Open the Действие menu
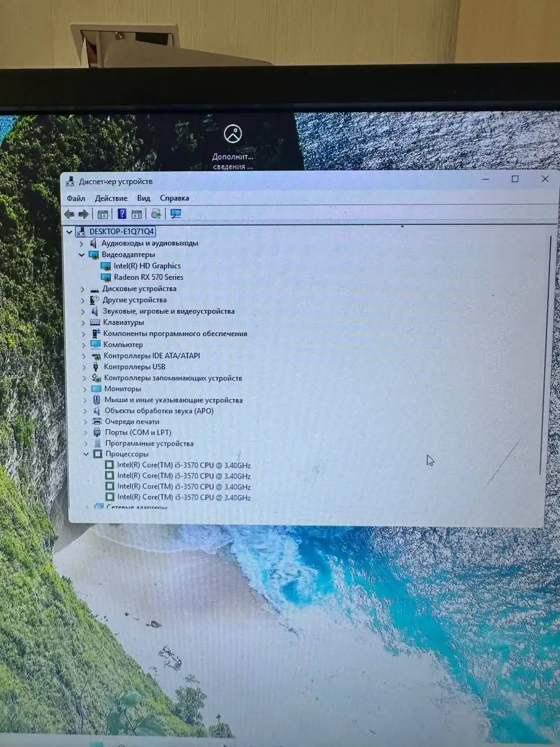Viewport: 560px width, 747px height. [x=111, y=198]
